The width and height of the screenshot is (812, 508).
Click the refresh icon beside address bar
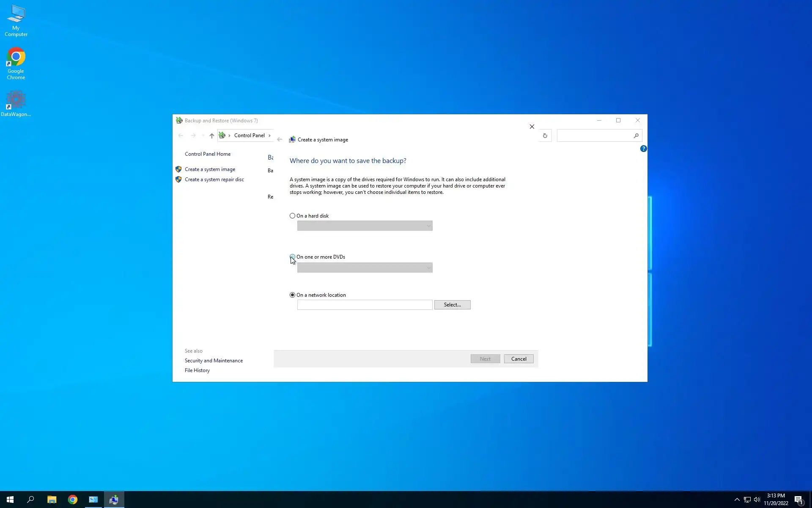click(545, 136)
